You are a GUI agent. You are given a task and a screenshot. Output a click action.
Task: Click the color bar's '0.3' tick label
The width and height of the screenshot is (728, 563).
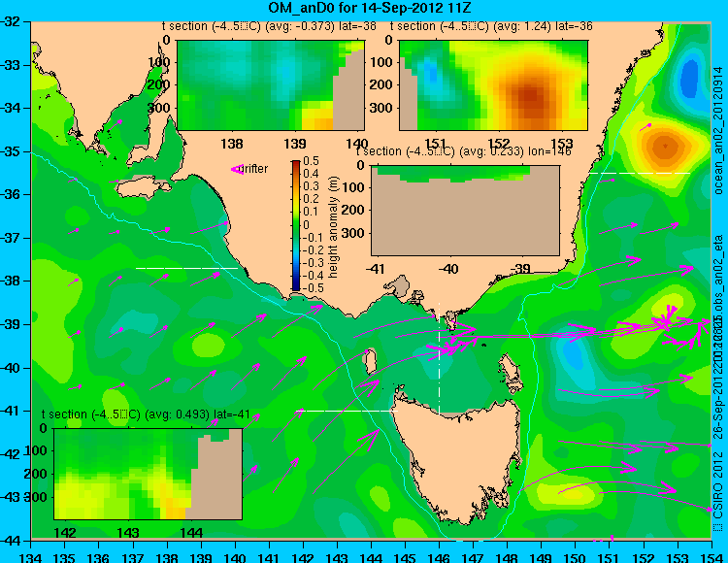(311, 186)
